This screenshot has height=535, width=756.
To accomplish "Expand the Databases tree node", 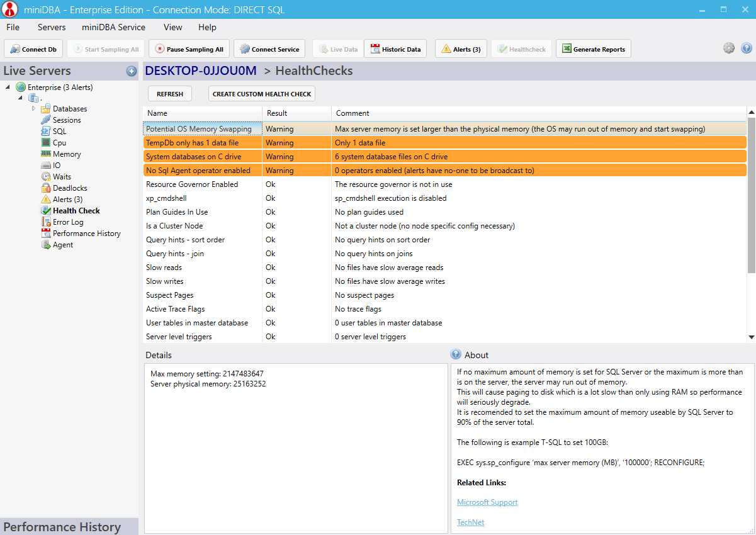I will click(34, 109).
